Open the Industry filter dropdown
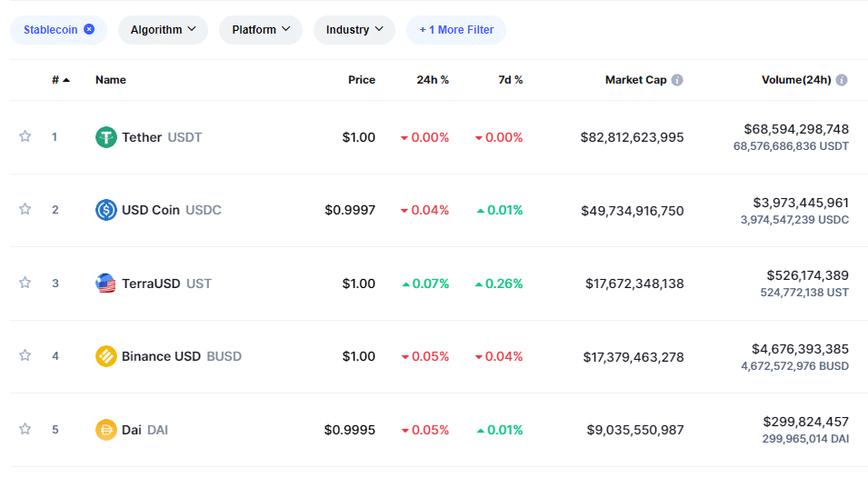Screen dimensions: 868x488 [x=354, y=30]
